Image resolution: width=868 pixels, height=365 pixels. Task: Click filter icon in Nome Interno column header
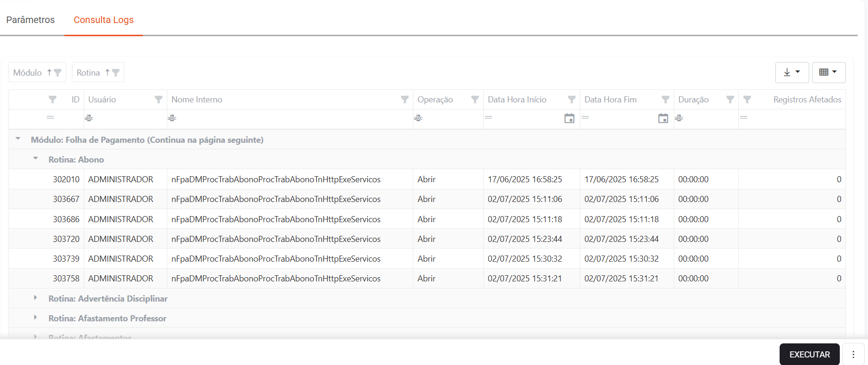point(404,100)
